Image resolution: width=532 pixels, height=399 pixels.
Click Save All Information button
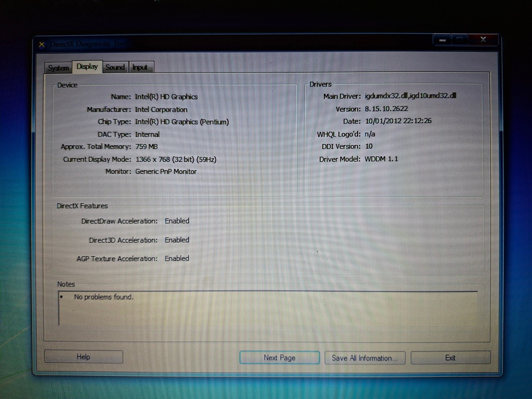[365, 358]
